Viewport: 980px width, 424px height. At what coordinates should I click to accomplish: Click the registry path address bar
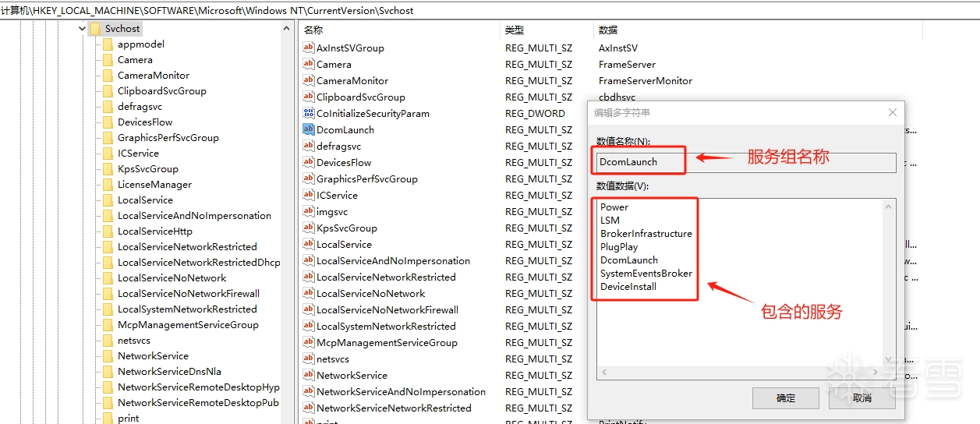pos(490,10)
